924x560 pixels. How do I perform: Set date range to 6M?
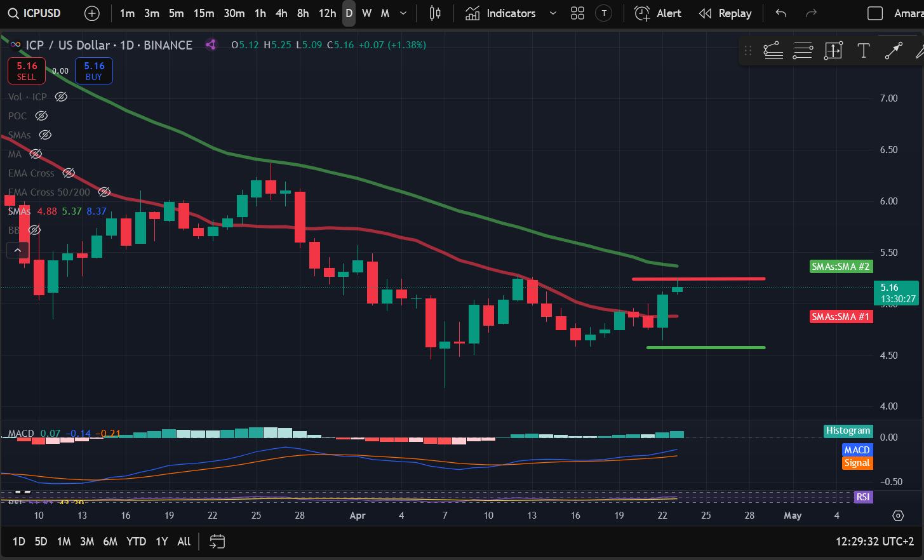click(x=110, y=542)
